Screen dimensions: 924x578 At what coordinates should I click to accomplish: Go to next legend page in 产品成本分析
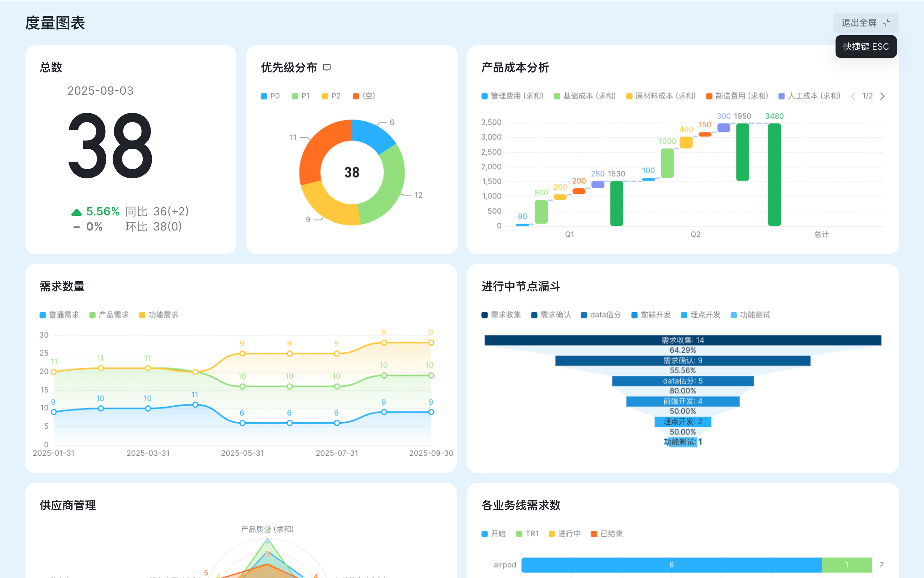tap(883, 96)
